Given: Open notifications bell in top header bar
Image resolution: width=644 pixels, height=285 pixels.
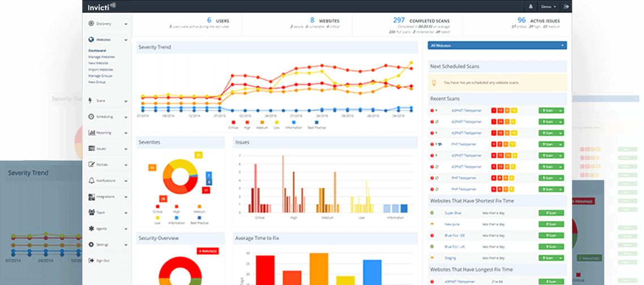Looking at the screenshot, I should [530, 7].
